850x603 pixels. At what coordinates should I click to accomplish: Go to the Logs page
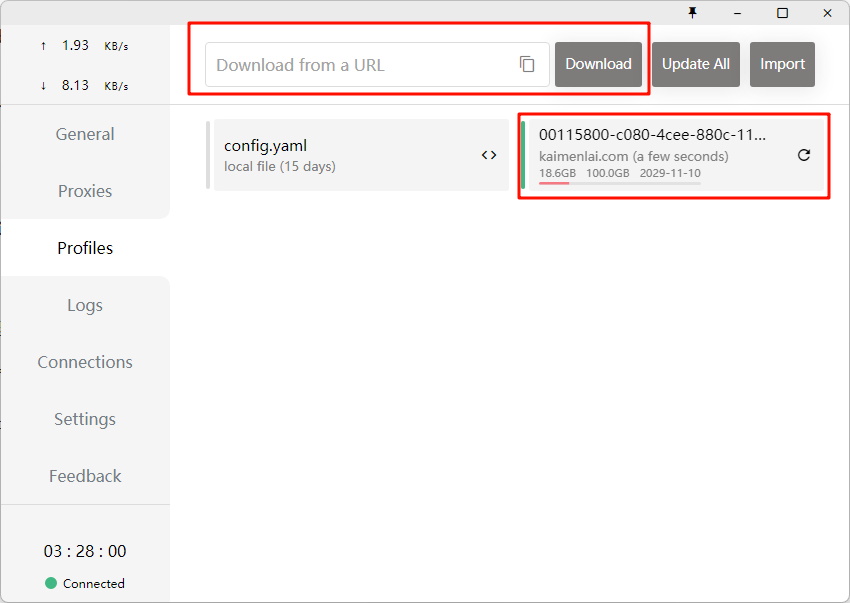85,305
